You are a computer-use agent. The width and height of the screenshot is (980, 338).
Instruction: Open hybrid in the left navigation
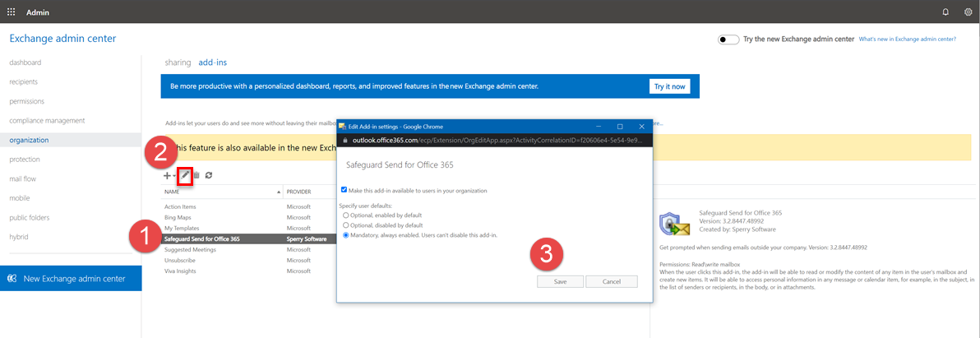tap(19, 237)
